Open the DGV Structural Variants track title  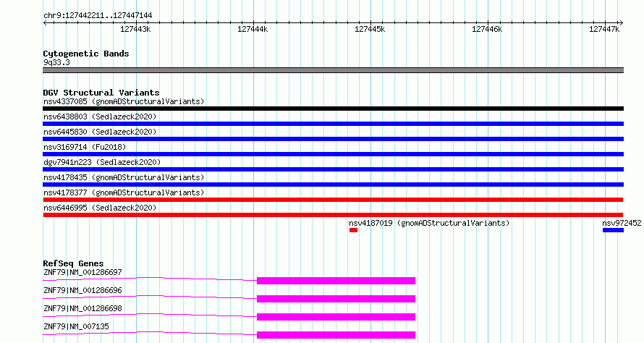pos(101,93)
